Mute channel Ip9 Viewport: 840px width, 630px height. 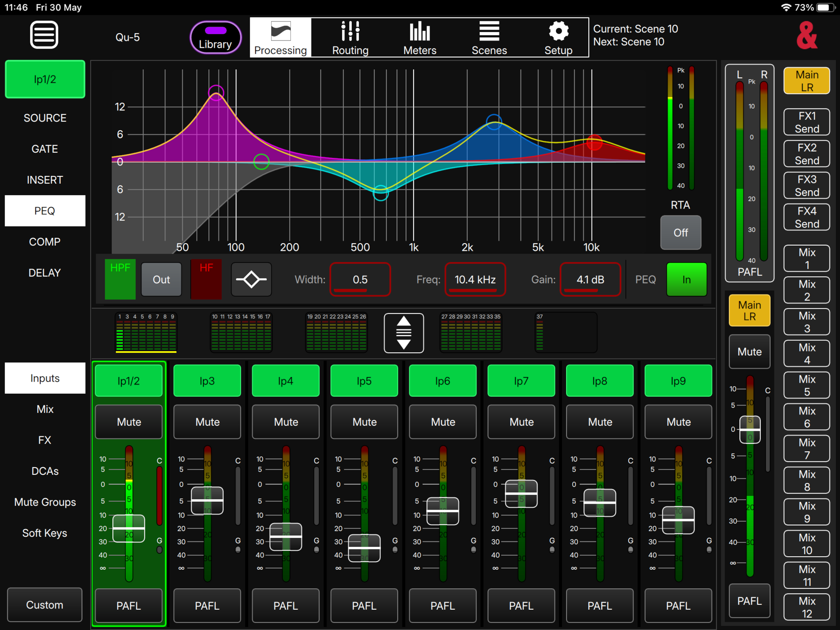tap(679, 422)
